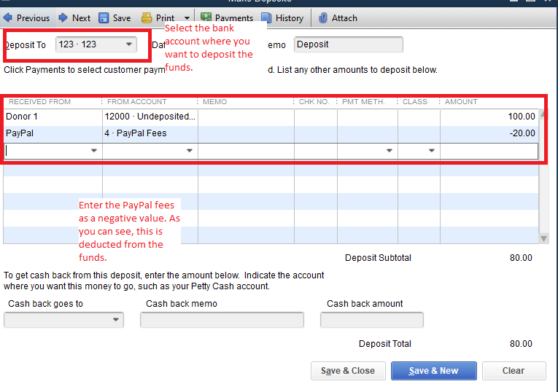Open the Cash back goes to dropdown
Viewport: 558px width, 392px height.
click(116, 319)
